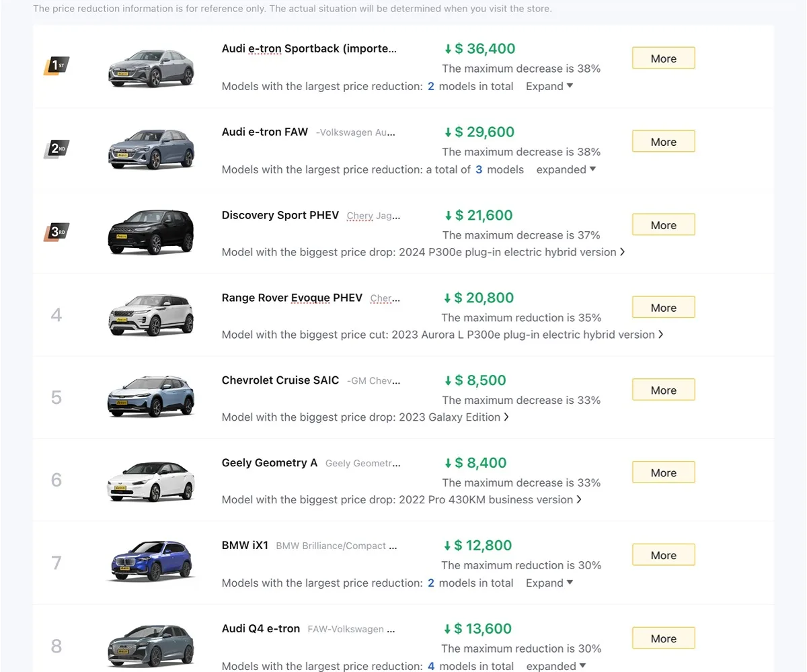Click the 2nd place rank badge
This screenshot has width=807, height=672.
point(56,149)
